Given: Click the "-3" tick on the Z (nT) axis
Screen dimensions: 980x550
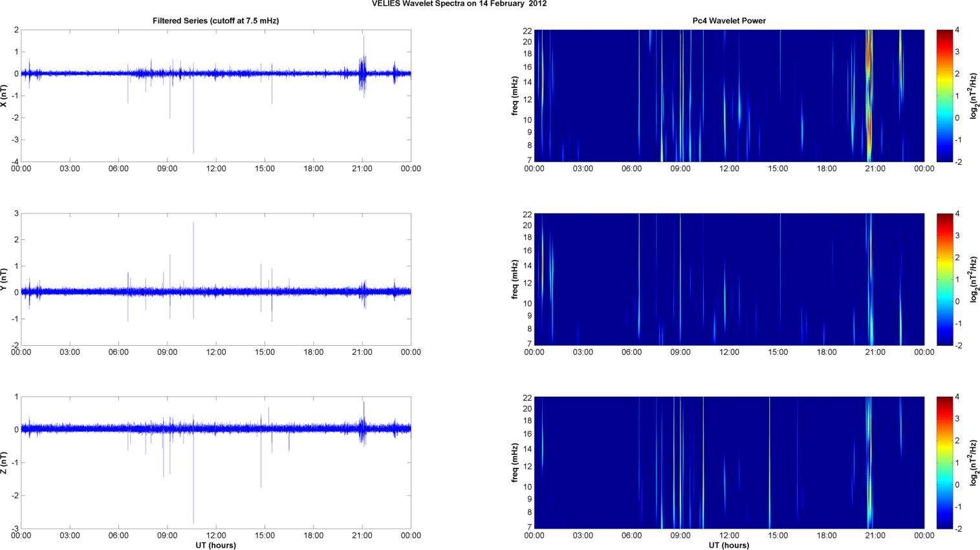Looking at the screenshot, I should 15,529.
